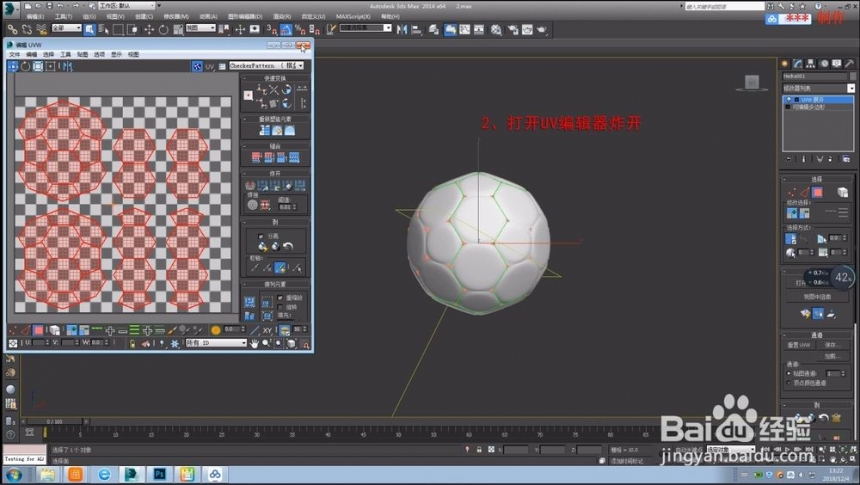860x485 pixels.
Task: Collapse the 炸开 rollout in UVW editor
Action: [275, 173]
